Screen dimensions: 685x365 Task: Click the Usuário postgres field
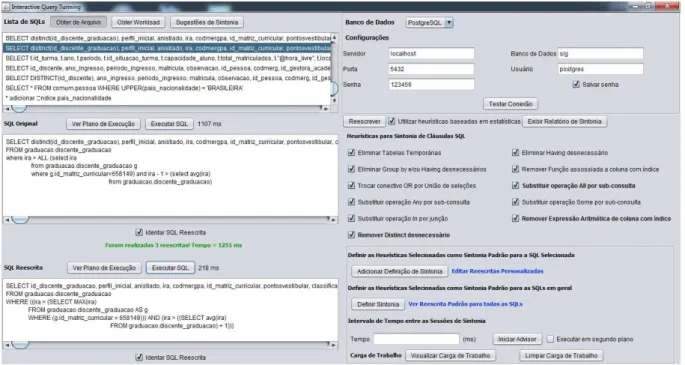600,69
